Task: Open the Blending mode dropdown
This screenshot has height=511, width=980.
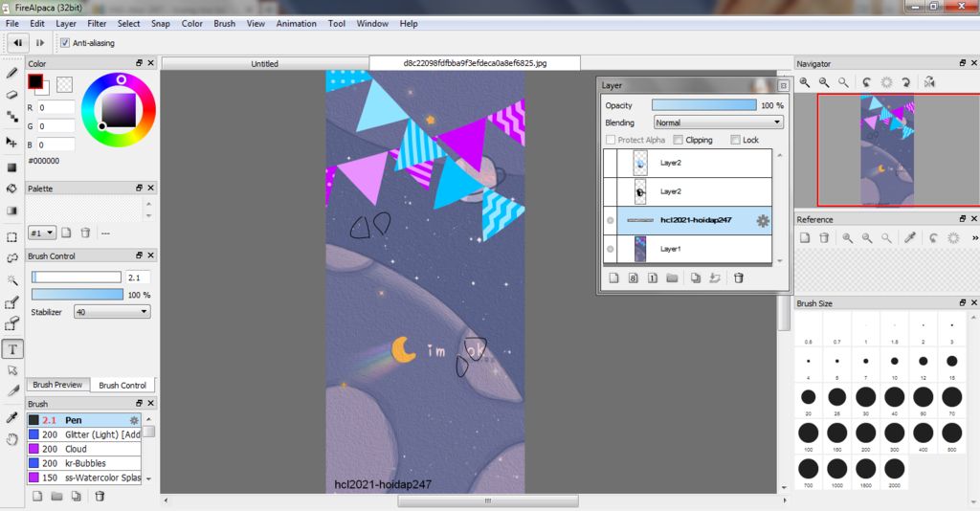Action: [x=718, y=122]
